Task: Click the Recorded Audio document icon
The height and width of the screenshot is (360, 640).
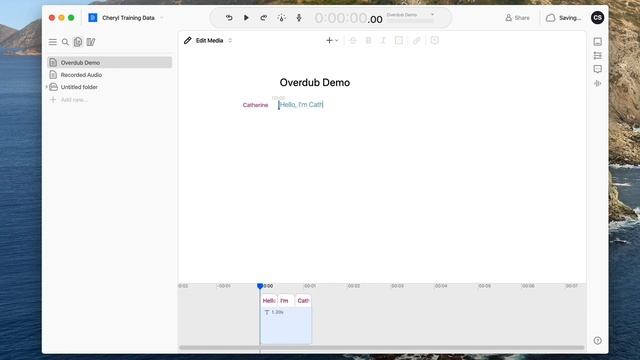Action: pos(53,75)
